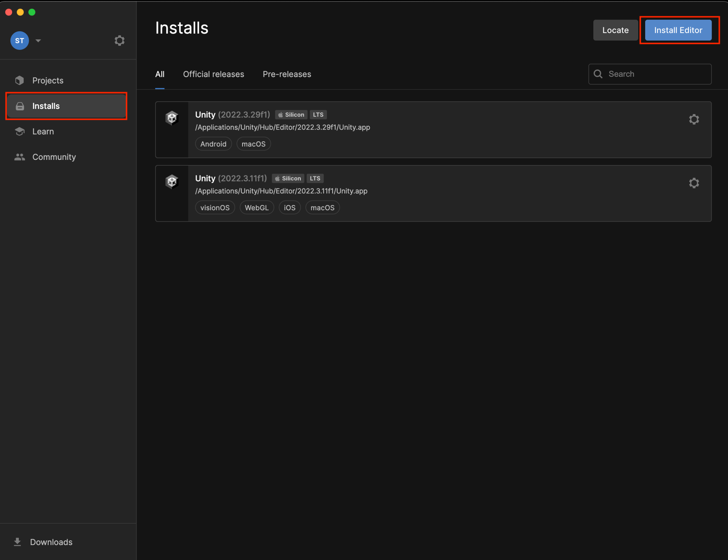The height and width of the screenshot is (560, 728).
Task: Click LTS badge on 2022.3.11f1
Action: pos(315,178)
